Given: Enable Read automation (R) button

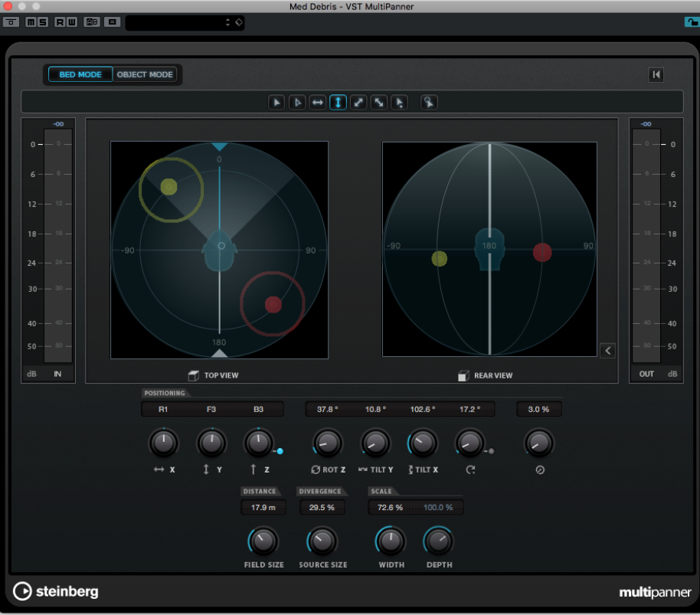Looking at the screenshot, I should 60,22.
